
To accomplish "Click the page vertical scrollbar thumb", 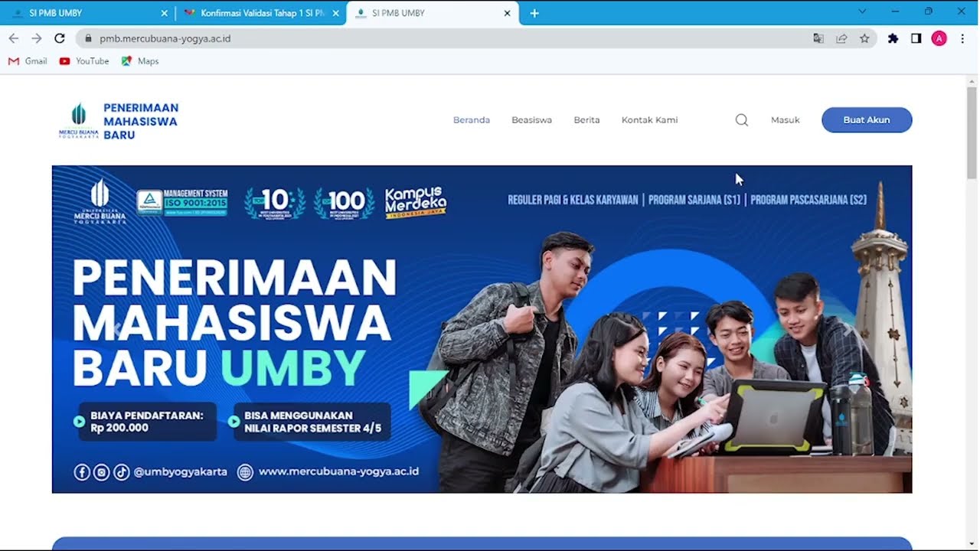I will (x=972, y=133).
